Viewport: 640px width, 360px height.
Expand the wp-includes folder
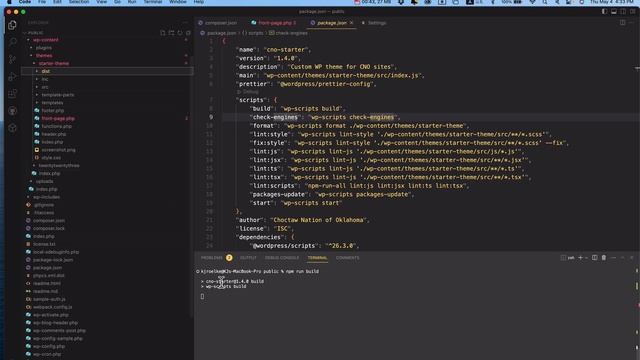tap(47, 197)
